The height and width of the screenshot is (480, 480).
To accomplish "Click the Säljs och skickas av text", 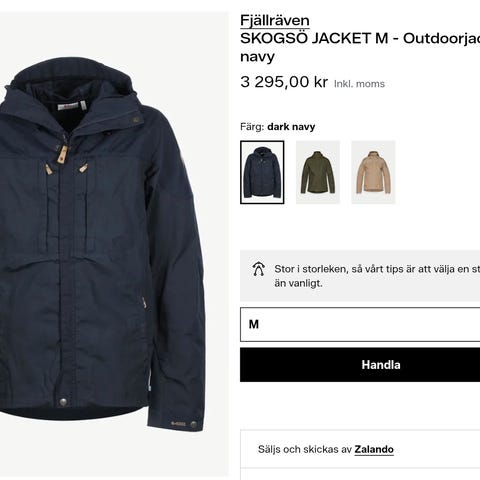I will [305, 449].
